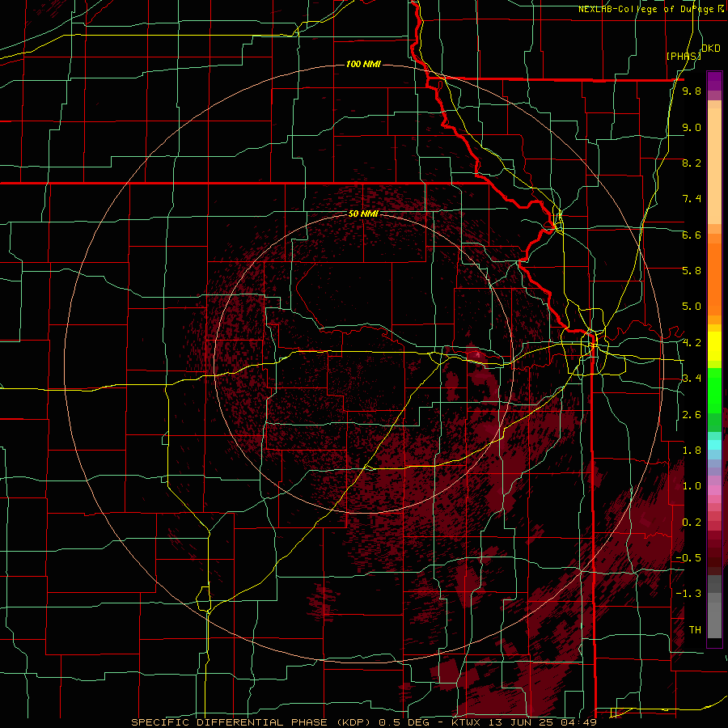728x728 pixels.
Task: Click the orange segment of the color bar
Action: click(714, 275)
